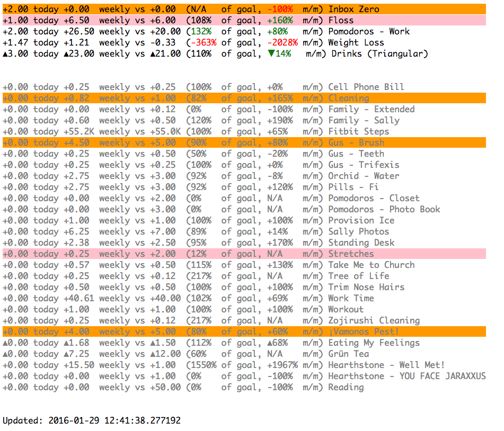Image resolution: width=504 pixels, height=431 pixels.
Task: Select the ▲12.00 goal in Grün Tea row
Action: click(165, 354)
